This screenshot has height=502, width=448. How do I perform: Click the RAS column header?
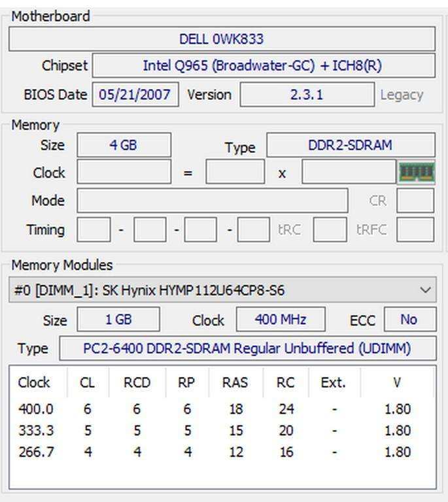pos(235,382)
